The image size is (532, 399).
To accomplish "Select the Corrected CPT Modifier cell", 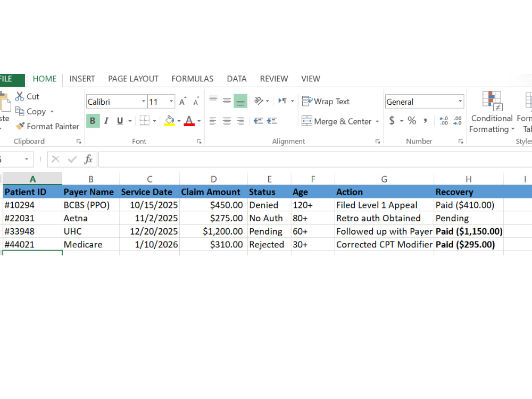I will pyautogui.click(x=384, y=245).
